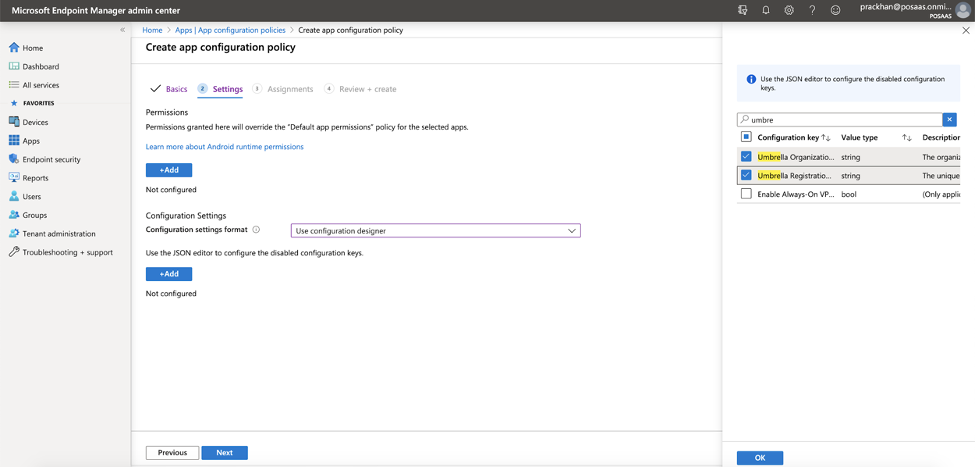Open the feedback smiley icon

click(x=836, y=10)
